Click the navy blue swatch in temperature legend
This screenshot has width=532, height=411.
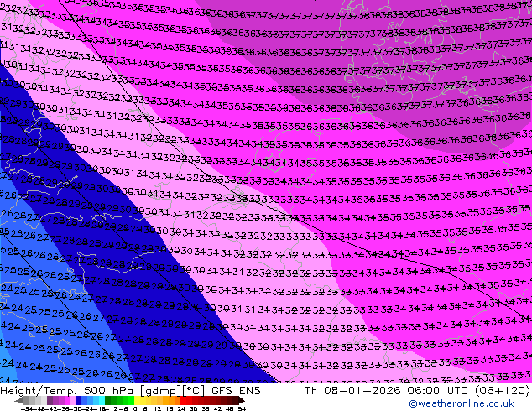(79, 400)
